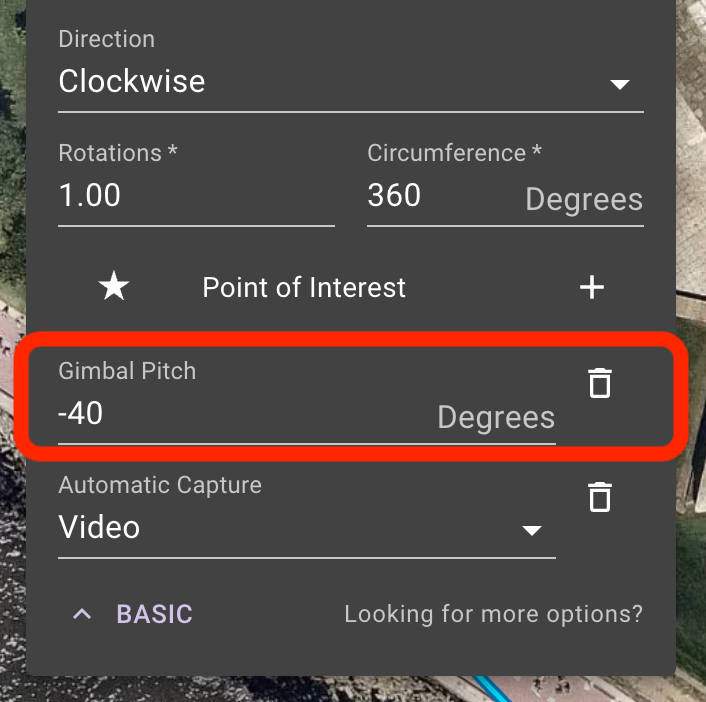Image resolution: width=706 pixels, height=702 pixels.
Task: Click the BASIC label to collapse options
Action: pos(154,614)
